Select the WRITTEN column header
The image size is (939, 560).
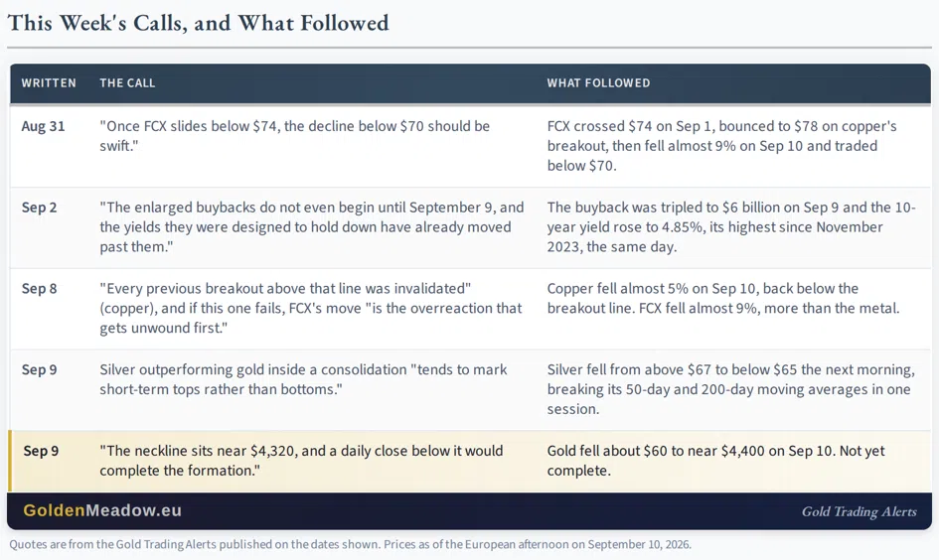[x=49, y=83]
